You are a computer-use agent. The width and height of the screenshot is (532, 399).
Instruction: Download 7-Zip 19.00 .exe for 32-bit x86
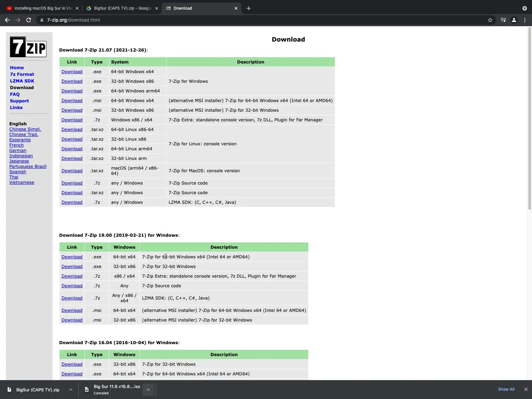(72, 267)
